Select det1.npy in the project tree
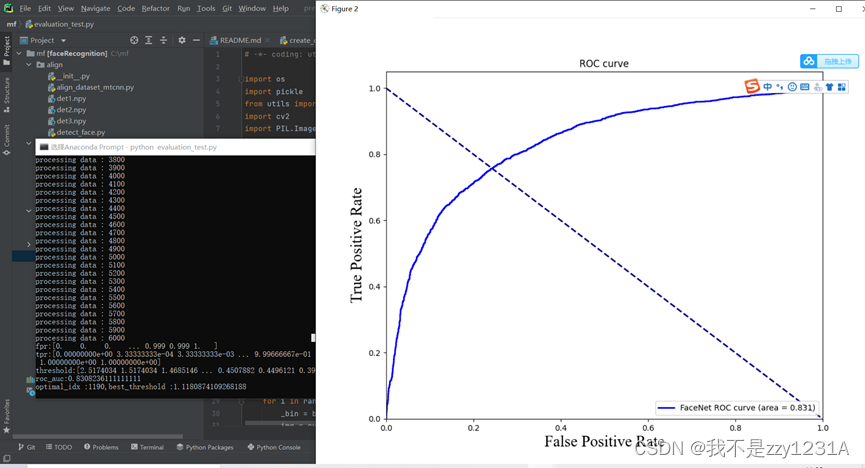This screenshot has height=468, width=865. [67, 99]
